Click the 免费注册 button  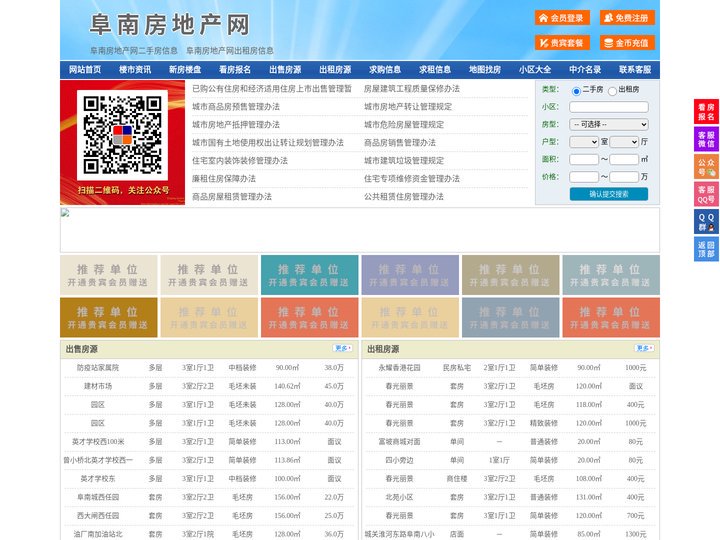point(627,18)
